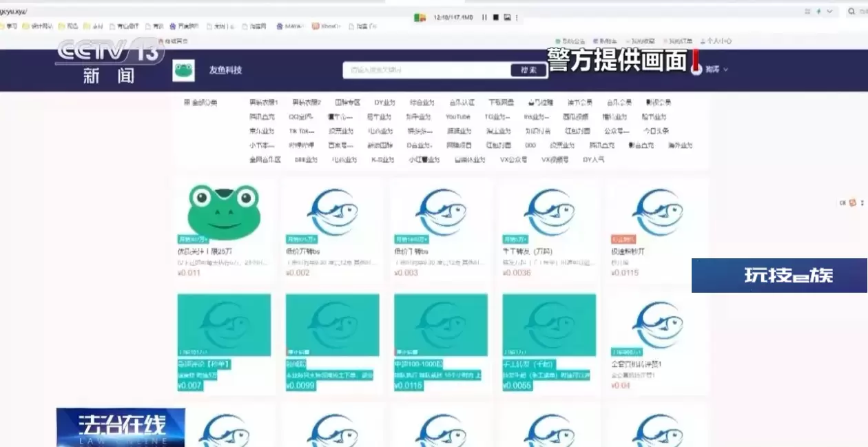Click the green frog site logo in header

click(x=183, y=70)
